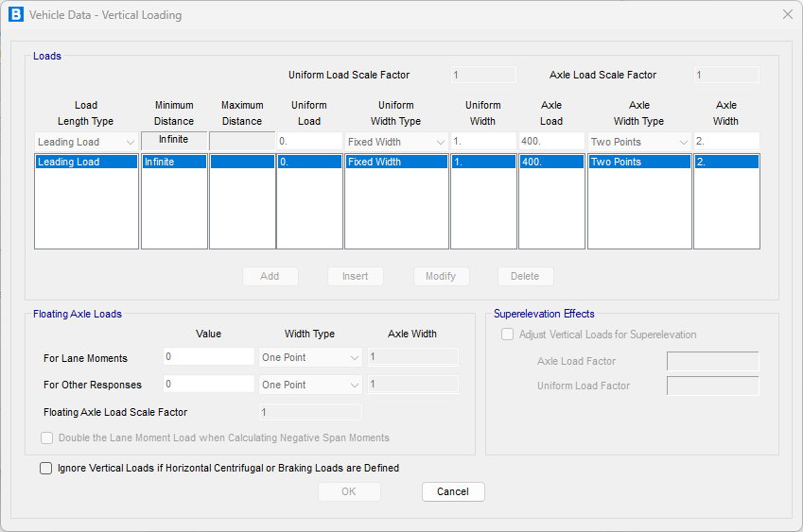Image resolution: width=803 pixels, height=532 pixels.
Task: Click the Insert button
Action: pos(356,276)
